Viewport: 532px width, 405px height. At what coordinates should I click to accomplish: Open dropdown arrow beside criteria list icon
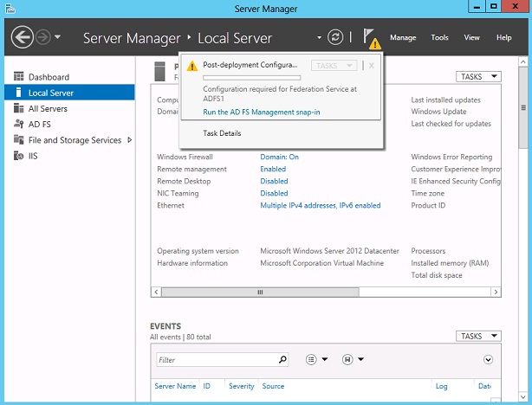tap(325, 359)
